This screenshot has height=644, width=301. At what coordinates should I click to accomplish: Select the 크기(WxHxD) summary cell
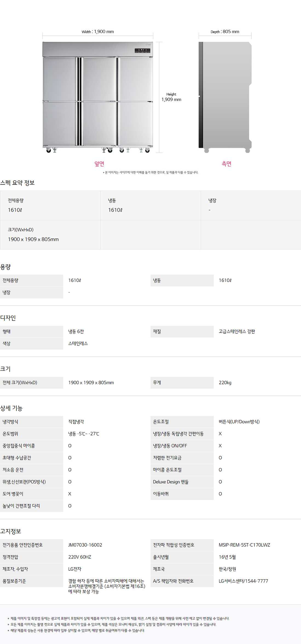click(x=50, y=235)
